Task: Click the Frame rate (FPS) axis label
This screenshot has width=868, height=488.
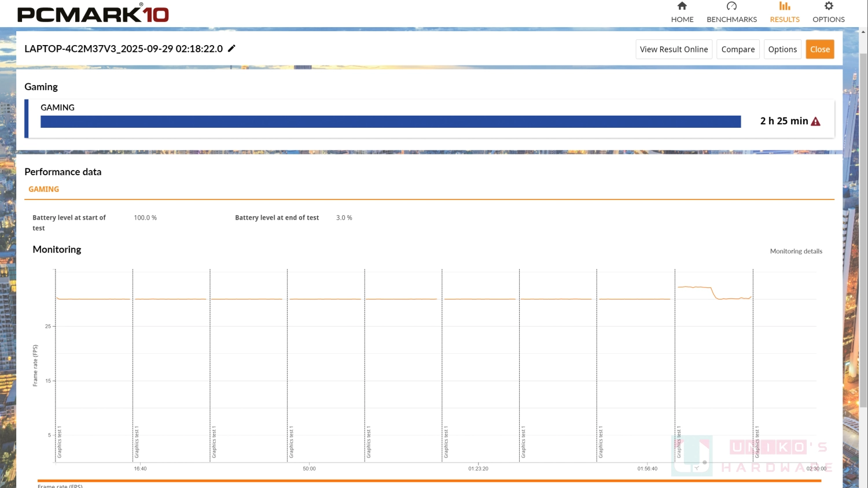Action: pyautogui.click(x=35, y=365)
